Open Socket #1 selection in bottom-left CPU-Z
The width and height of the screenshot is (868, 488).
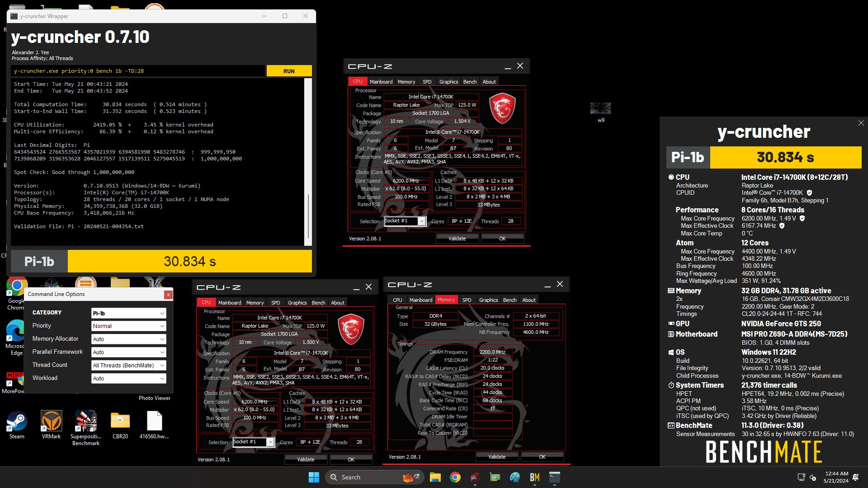[x=254, y=442]
